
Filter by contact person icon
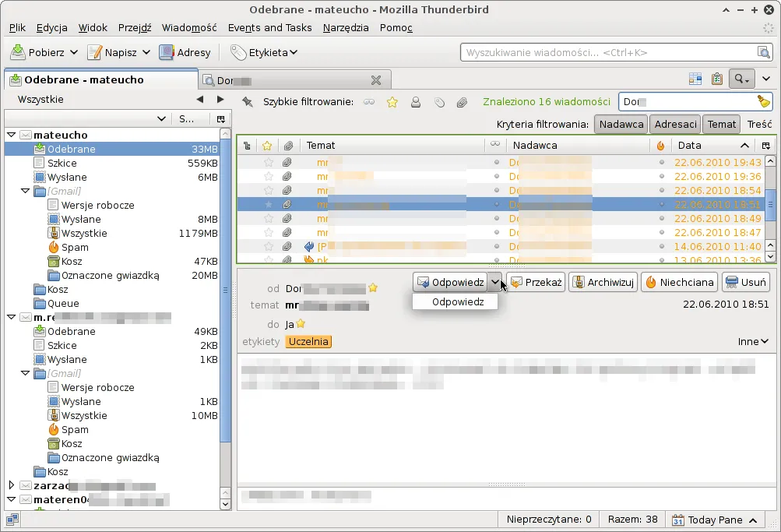[x=416, y=102]
